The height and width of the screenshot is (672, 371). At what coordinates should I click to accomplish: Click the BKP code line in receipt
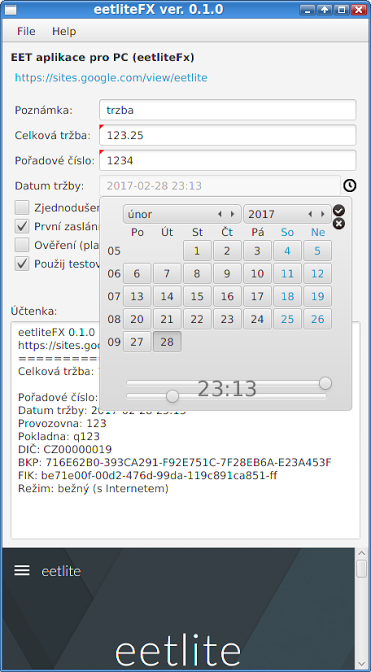[x=175, y=462]
